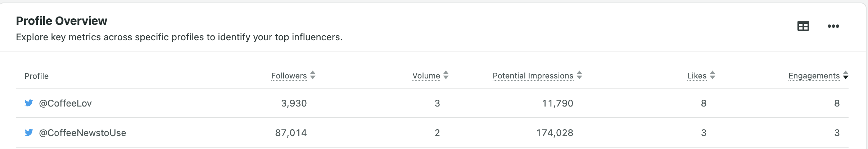This screenshot has height=149, width=868.
Task: Open the three-dot more options menu
Action: click(x=833, y=26)
